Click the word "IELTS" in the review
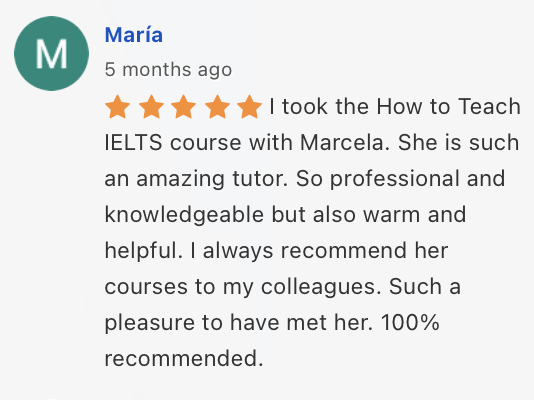 [134, 142]
